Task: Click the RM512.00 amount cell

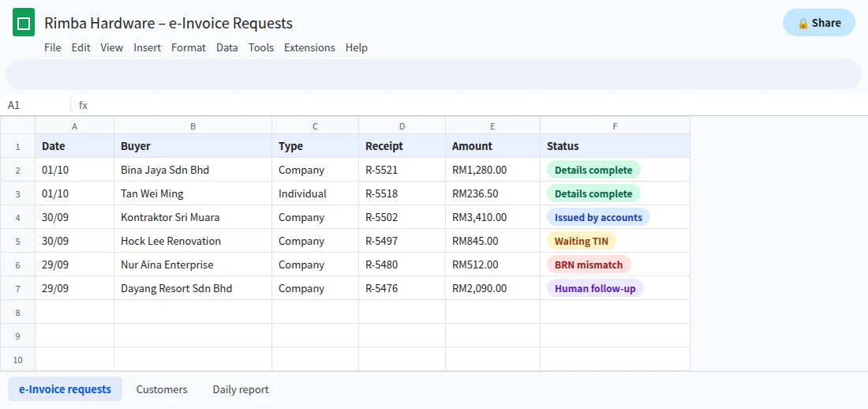Action: [493, 265]
